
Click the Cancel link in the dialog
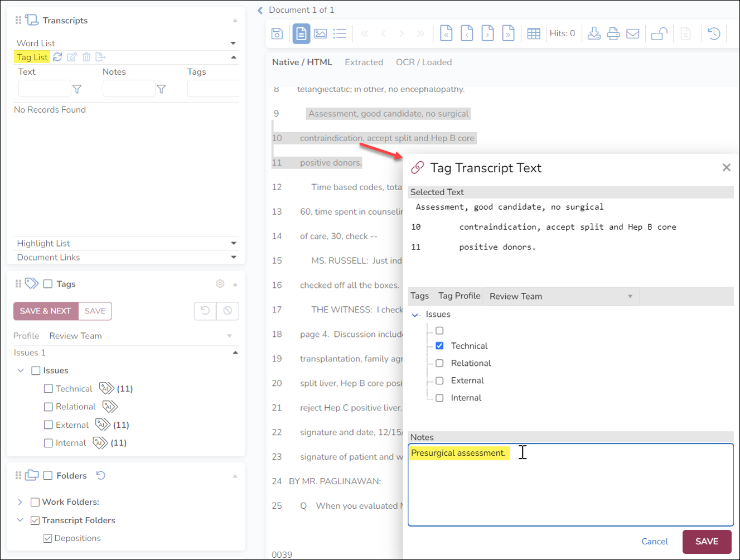(x=655, y=542)
